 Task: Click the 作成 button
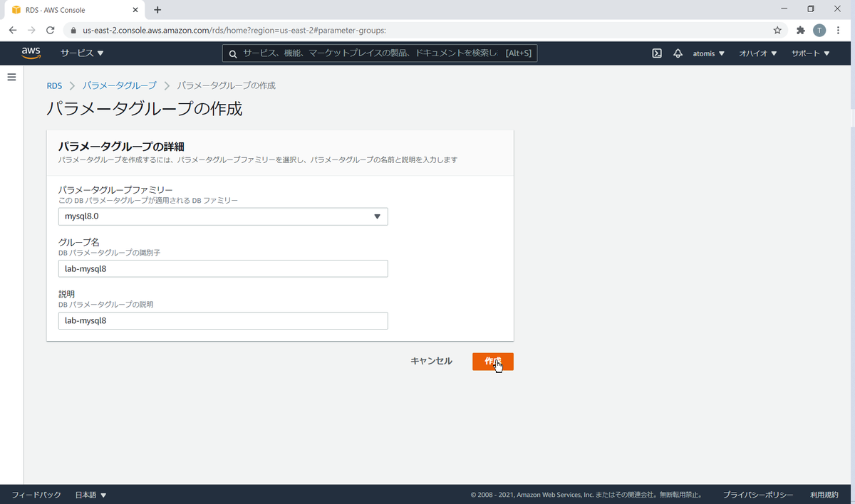pyautogui.click(x=492, y=361)
